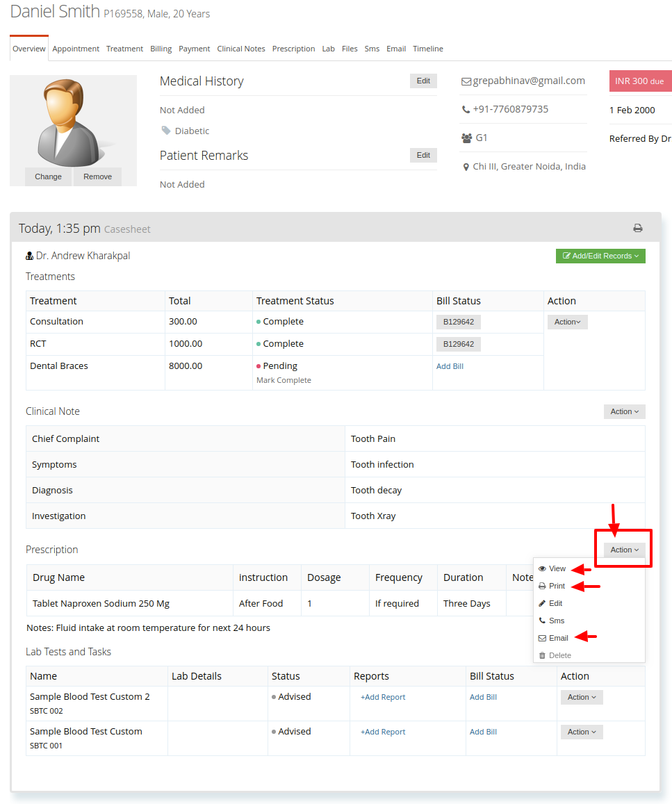Open the Timeline tab
Image resolution: width=672 pixels, height=804 pixels.
pyautogui.click(x=428, y=49)
